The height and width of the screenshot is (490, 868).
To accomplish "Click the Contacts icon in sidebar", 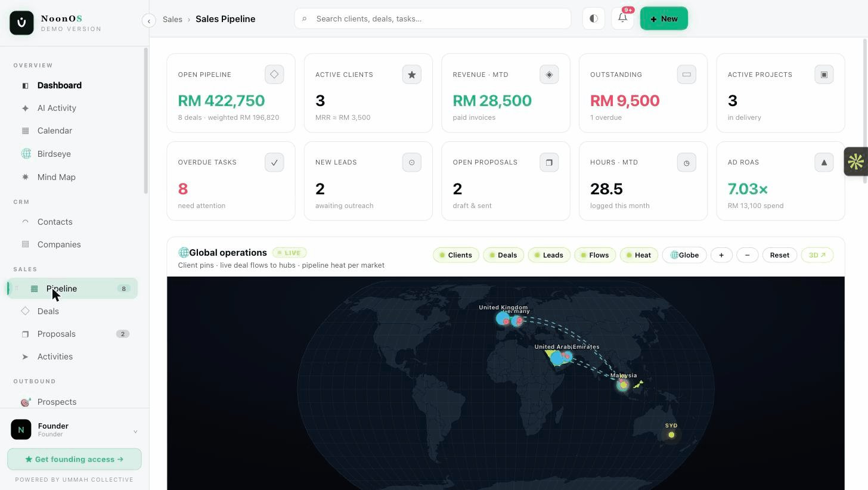I will pyautogui.click(x=25, y=222).
